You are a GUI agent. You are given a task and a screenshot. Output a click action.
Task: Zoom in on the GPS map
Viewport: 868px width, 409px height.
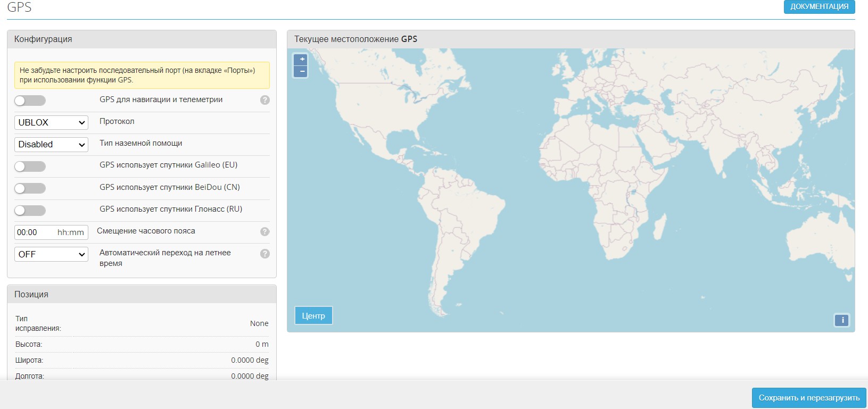coord(301,60)
